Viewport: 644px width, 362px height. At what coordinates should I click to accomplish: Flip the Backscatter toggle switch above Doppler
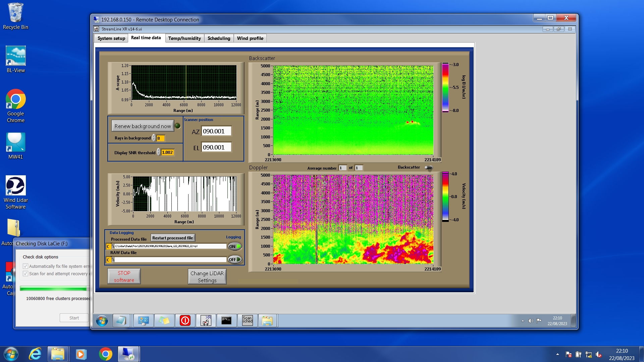(x=428, y=168)
